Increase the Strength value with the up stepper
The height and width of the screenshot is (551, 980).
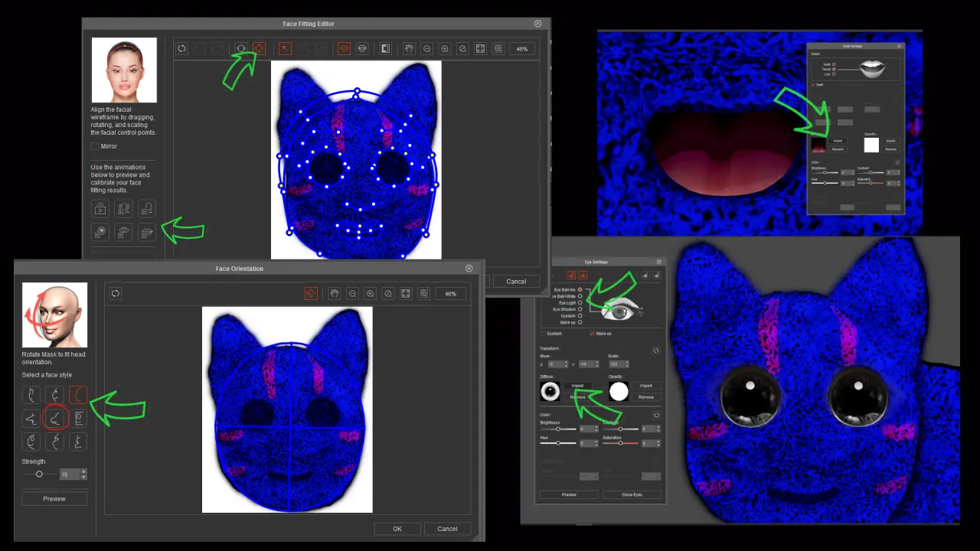83,472
